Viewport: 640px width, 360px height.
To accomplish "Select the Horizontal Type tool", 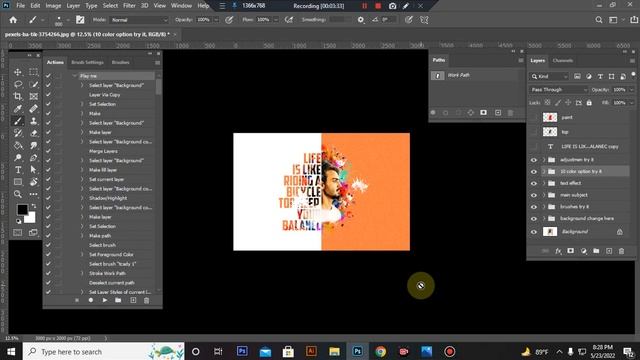I will (x=18, y=169).
